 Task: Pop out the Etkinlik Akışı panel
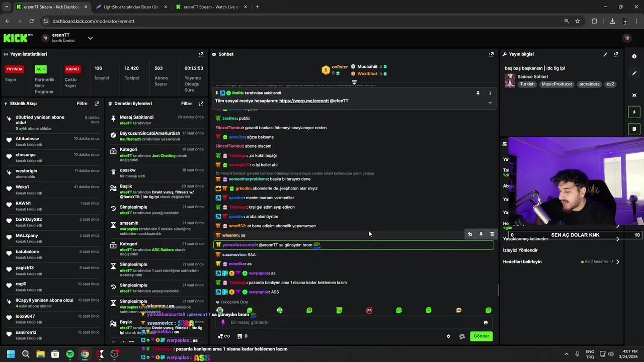click(x=97, y=104)
